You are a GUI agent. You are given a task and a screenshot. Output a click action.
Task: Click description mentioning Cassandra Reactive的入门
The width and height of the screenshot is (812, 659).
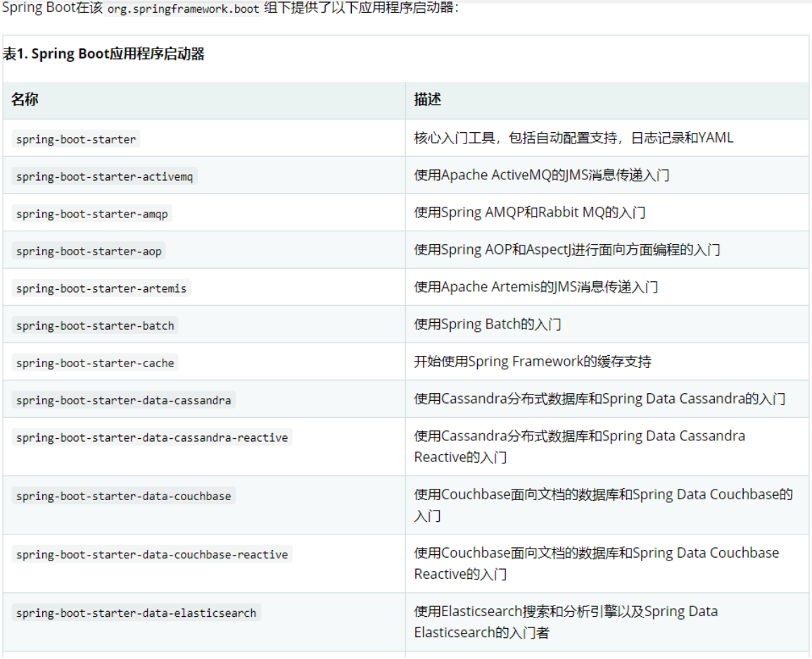pos(580,446)
